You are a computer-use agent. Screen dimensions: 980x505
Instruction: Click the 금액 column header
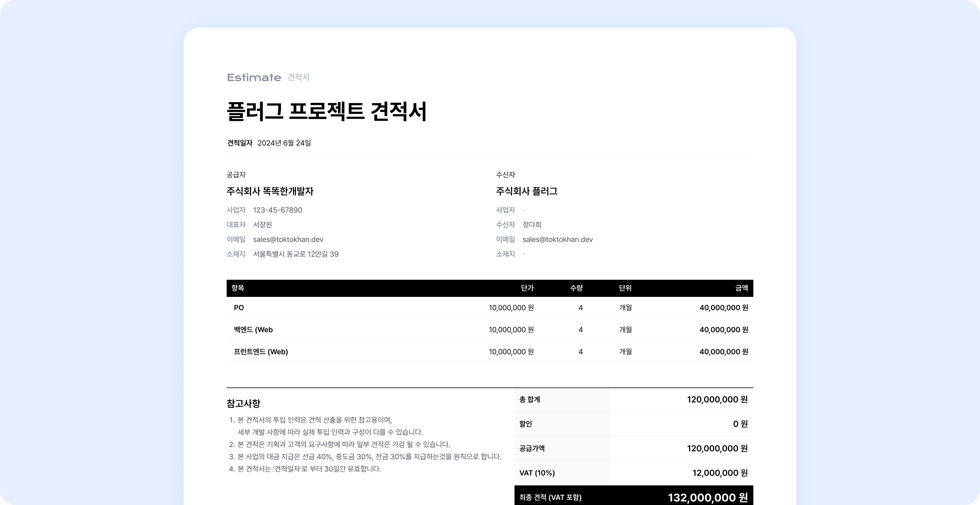[x=741, y=288]
